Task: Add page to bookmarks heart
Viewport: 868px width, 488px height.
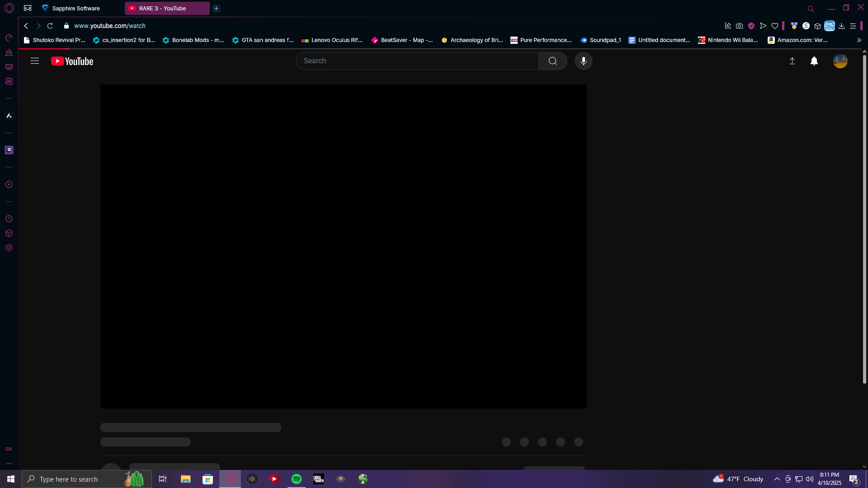Action: 775,26
